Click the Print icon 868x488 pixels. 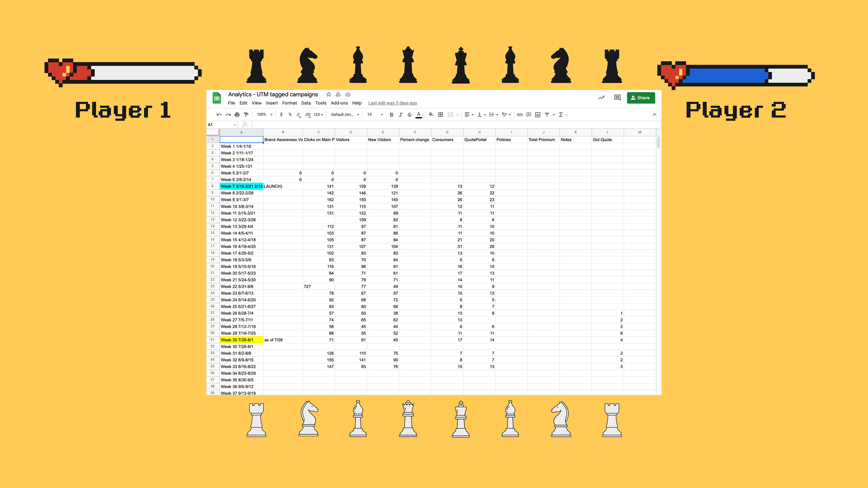(x=237, y=115)
